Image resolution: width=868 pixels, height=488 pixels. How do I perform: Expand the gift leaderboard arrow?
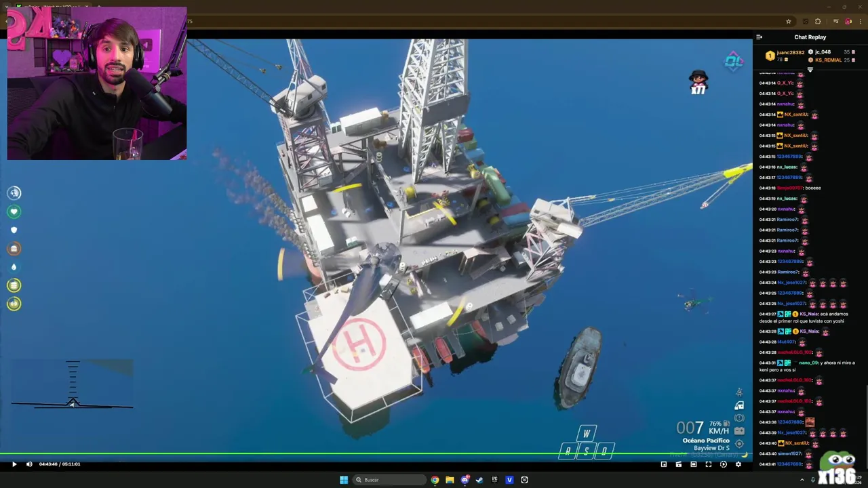click(810, 69)
